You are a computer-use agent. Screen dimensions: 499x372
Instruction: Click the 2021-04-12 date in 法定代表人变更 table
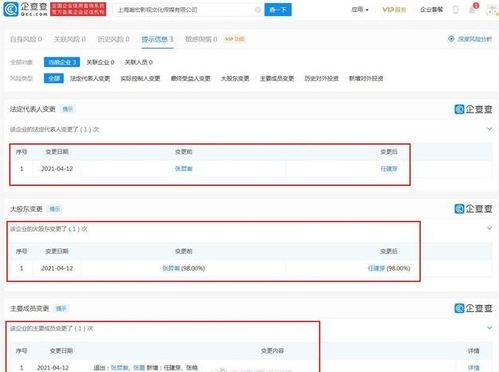tap(57, 169)
